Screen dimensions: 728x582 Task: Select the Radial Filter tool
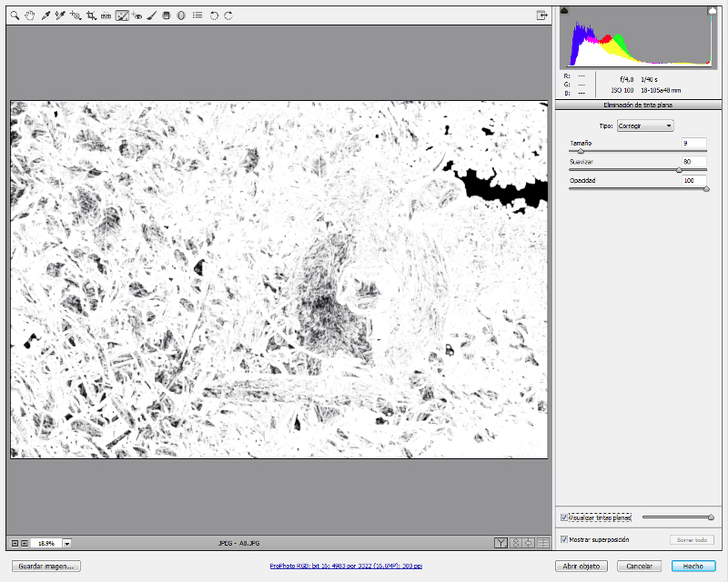tap(181, 15)
